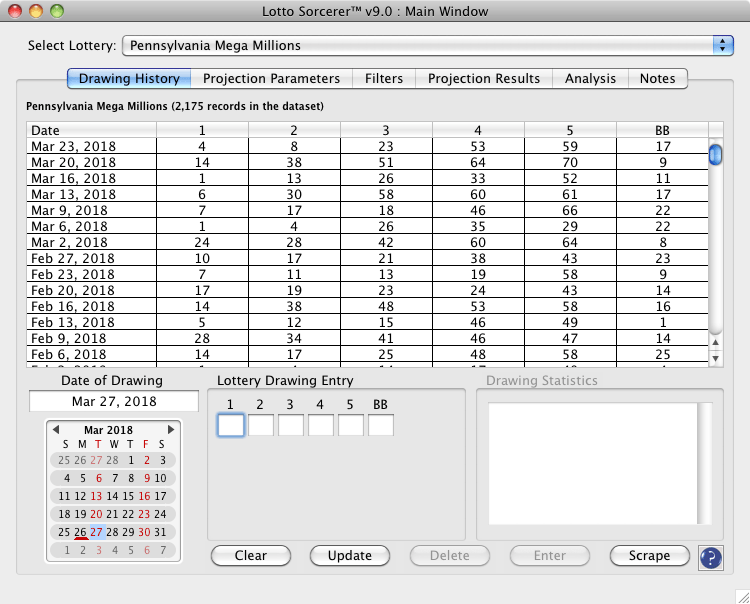Select March 30 in calendar
750x604 pixels.
pyautogui.click(x=144, y=532)
